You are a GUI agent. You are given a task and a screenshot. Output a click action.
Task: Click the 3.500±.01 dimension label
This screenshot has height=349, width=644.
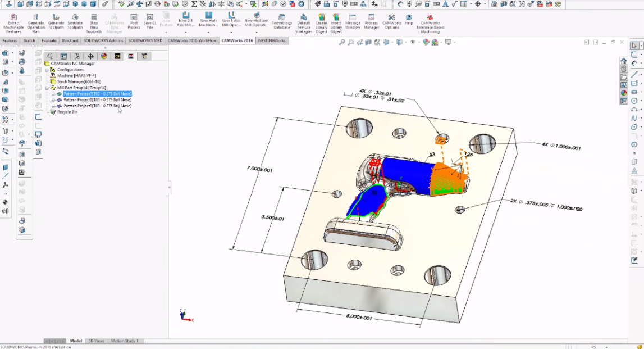(x=272, y=217)
